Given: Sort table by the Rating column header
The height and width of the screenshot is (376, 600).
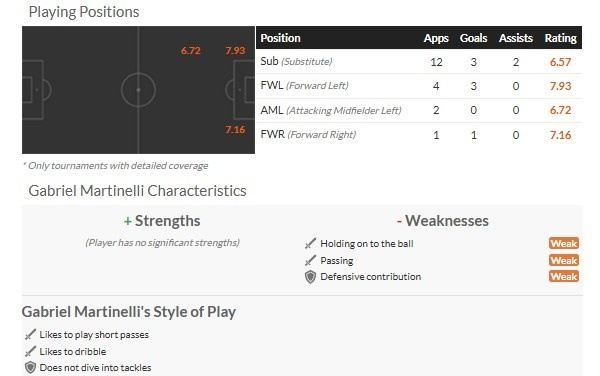Looking at the screenshot, I should click(x=561, y=38).
